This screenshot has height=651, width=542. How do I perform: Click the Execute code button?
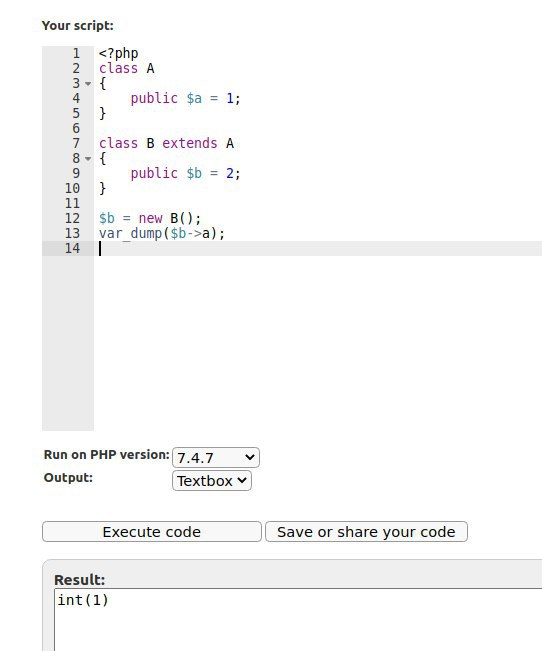(x=152, y=531)
